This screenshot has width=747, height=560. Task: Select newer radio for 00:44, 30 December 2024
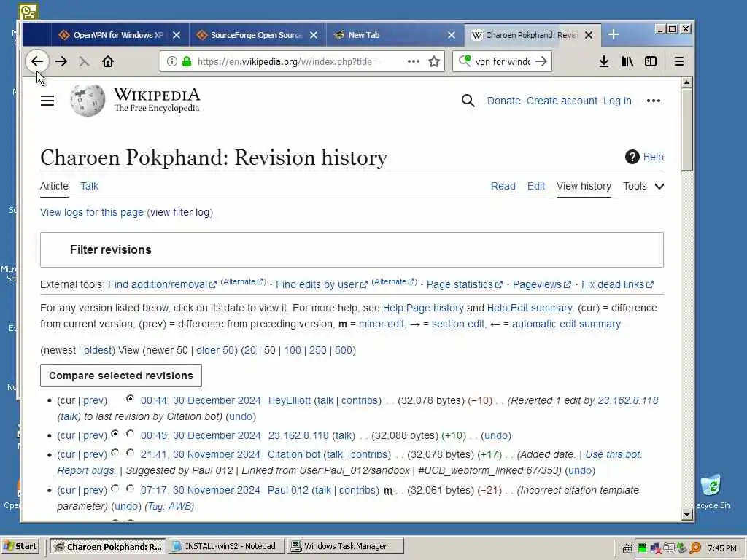coord(130,399)
